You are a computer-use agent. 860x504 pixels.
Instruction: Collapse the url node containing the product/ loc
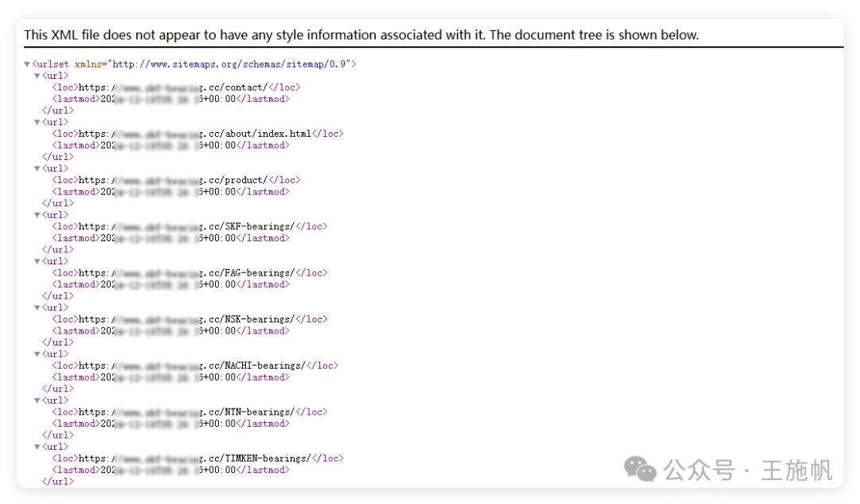click(37, 169)
